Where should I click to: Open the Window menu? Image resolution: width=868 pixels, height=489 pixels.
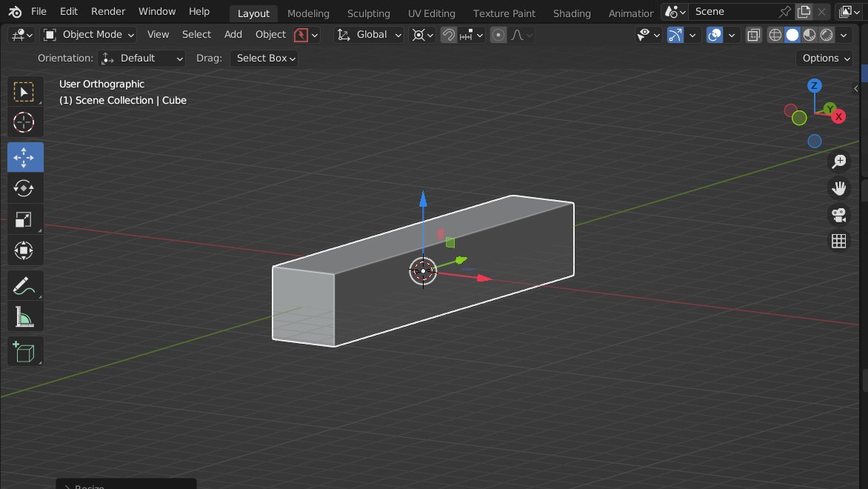pos(157,12)
